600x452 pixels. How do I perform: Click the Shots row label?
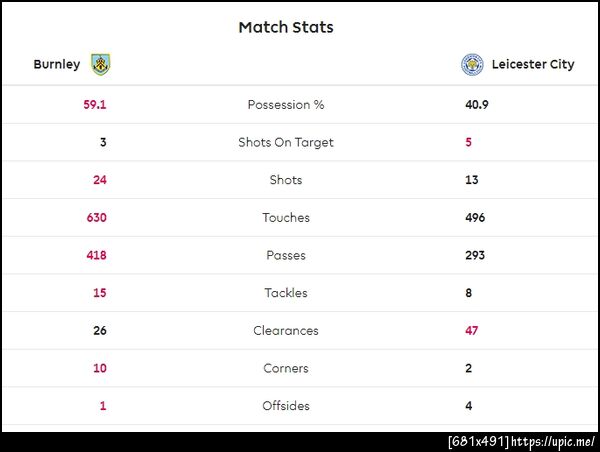[x=286, y=180]
